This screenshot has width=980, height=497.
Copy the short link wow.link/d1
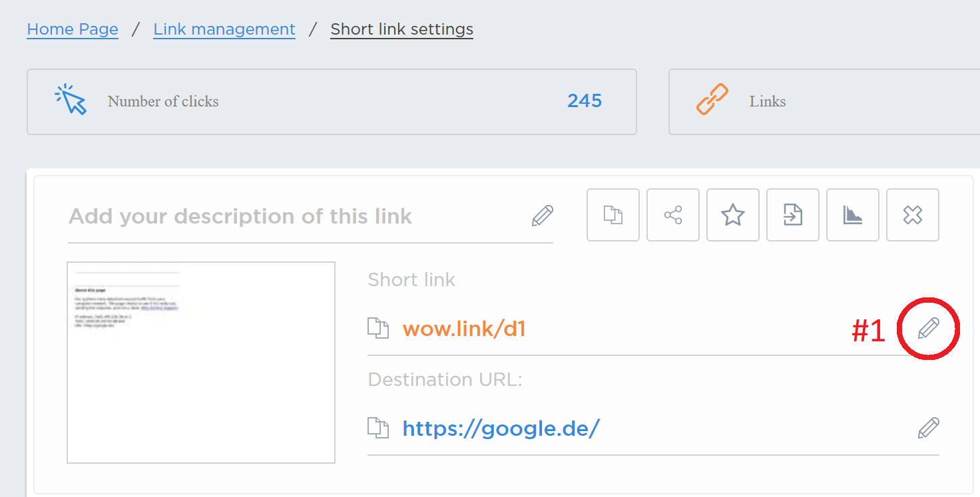(378, 329)
